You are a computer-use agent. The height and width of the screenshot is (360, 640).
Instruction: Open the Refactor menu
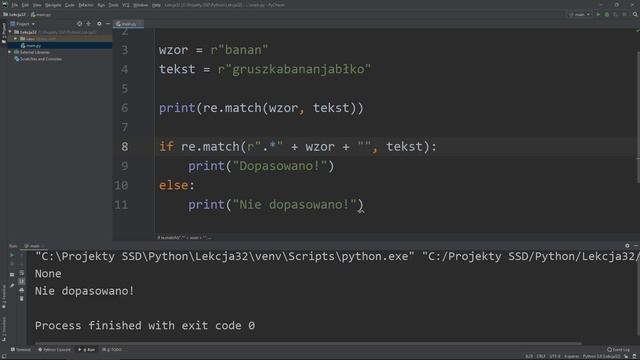86,5
